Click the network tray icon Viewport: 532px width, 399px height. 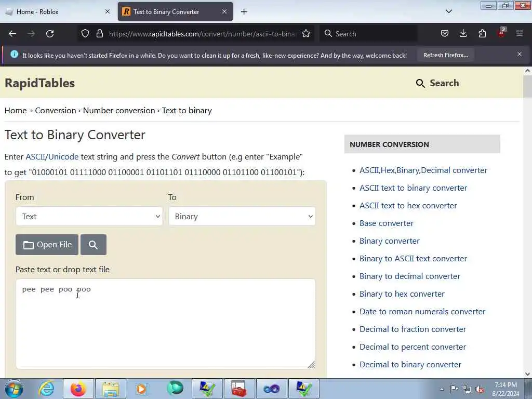pos(467,389)
